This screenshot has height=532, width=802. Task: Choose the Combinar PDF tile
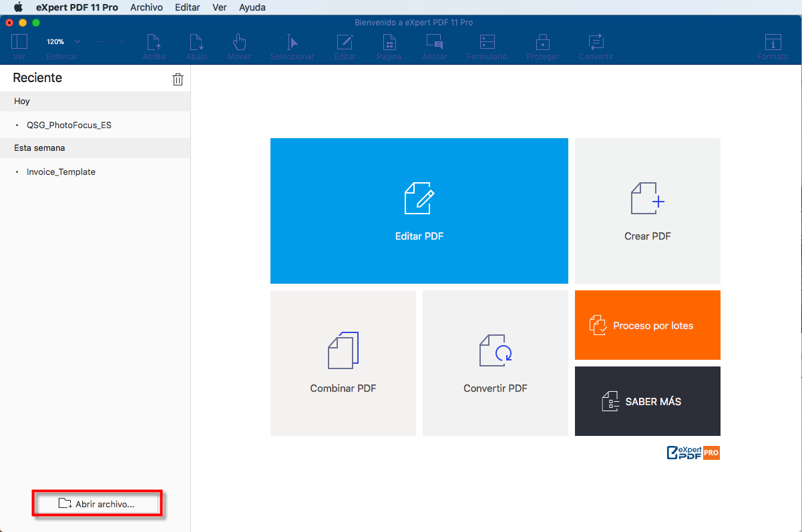pyautogui.click(x=343, y=363)
